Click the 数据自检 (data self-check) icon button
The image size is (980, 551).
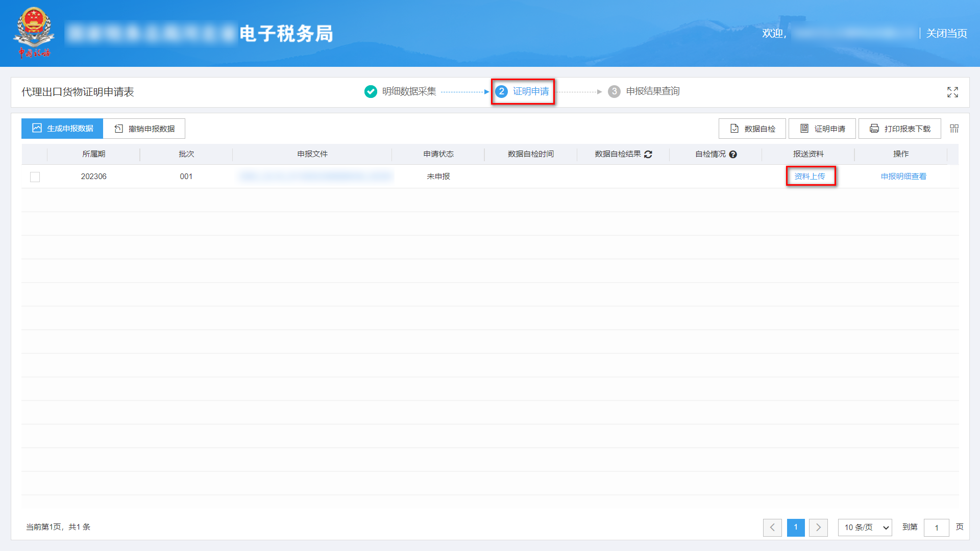click(751, 129)
